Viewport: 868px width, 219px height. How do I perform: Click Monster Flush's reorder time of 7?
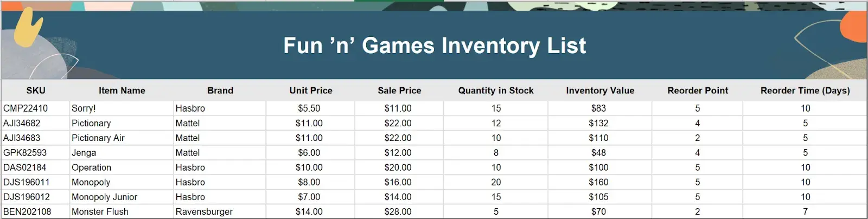805,211
